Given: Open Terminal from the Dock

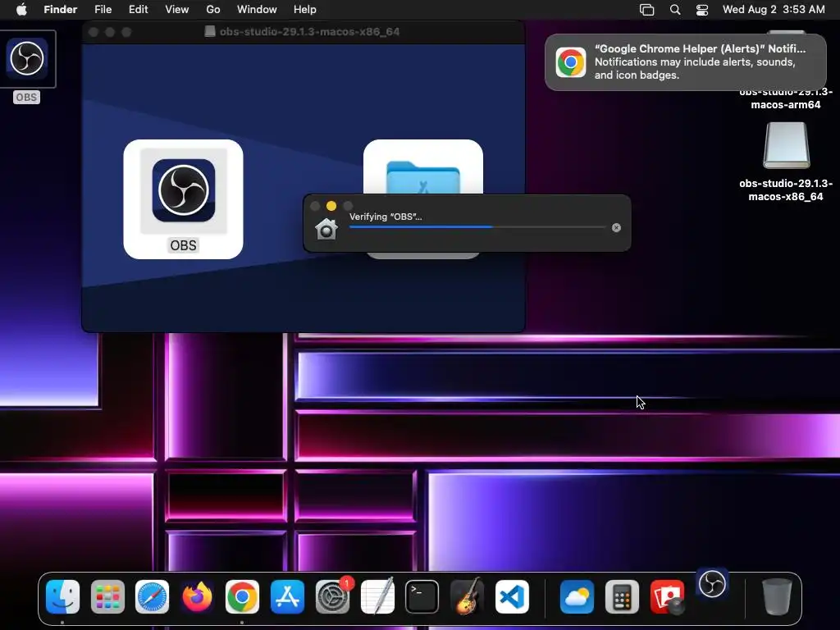Looking at the screenshot, I should pos(422,597).
